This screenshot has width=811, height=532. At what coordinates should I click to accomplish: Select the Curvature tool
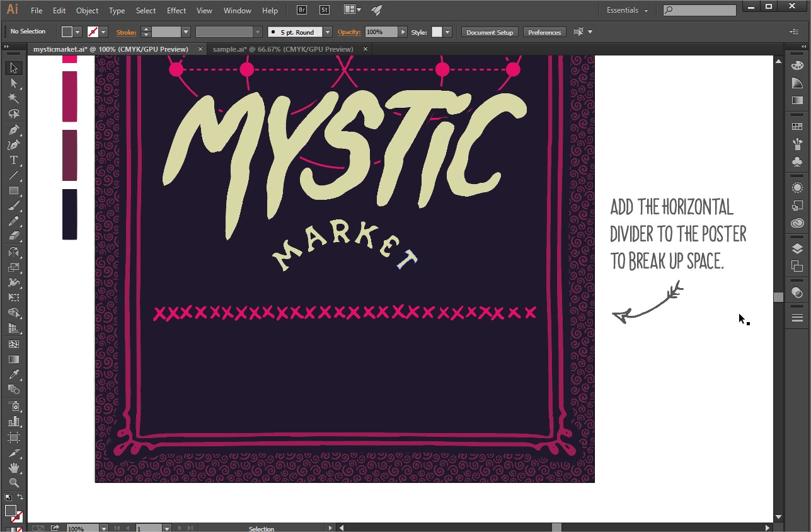(x=14, y=145)
